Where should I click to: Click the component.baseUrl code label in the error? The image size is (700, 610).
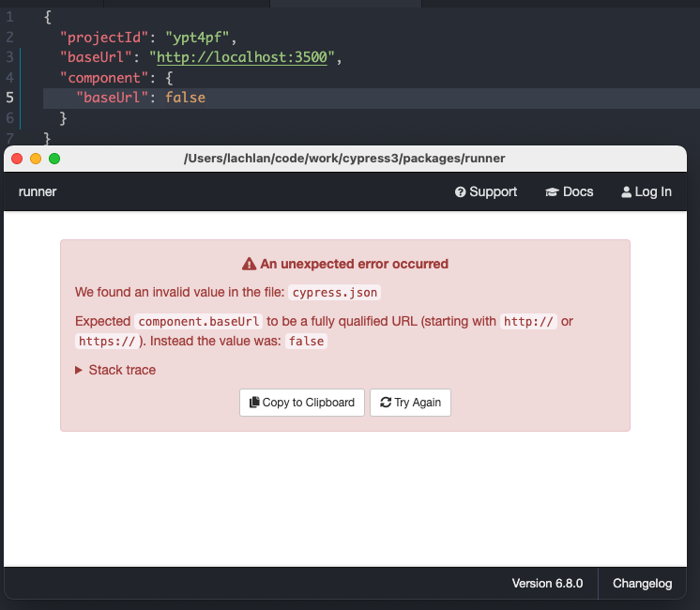point(199,322)
